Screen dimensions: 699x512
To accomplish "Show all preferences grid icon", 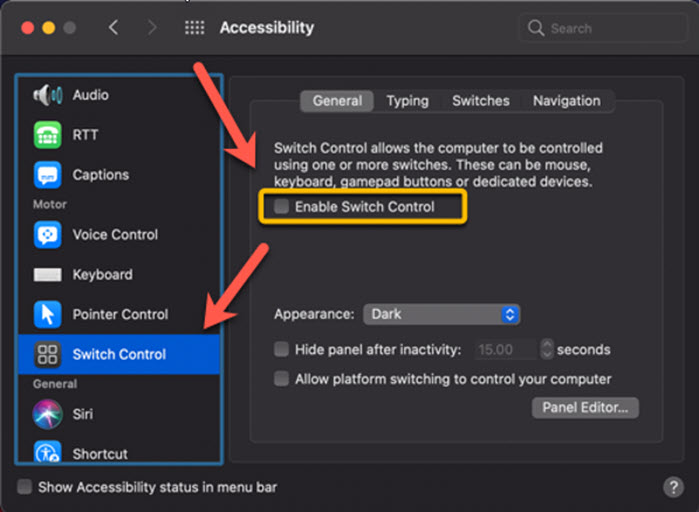I will (194, 28).
